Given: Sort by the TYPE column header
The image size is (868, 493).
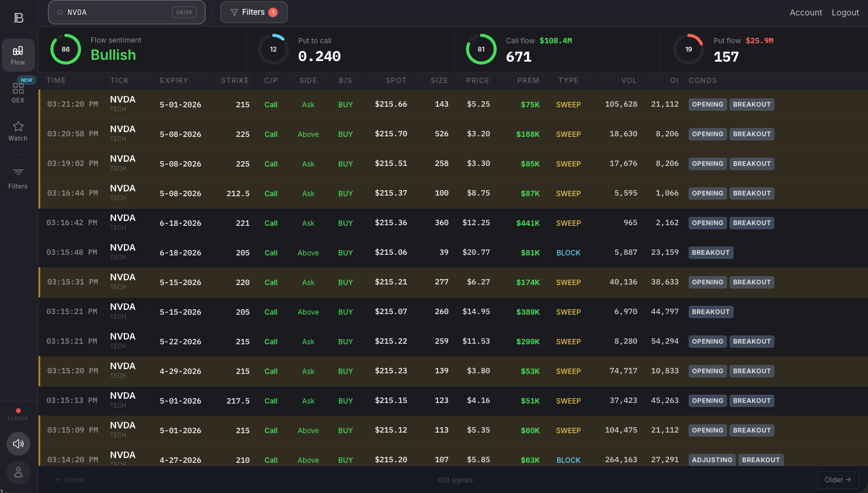Looking at the screenshot, I should (568, 81).
